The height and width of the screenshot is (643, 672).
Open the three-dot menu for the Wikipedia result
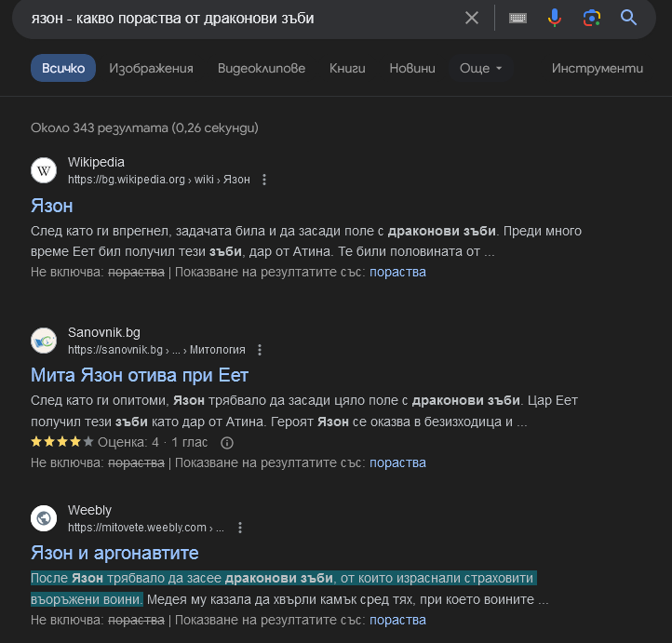coord(264,180)
